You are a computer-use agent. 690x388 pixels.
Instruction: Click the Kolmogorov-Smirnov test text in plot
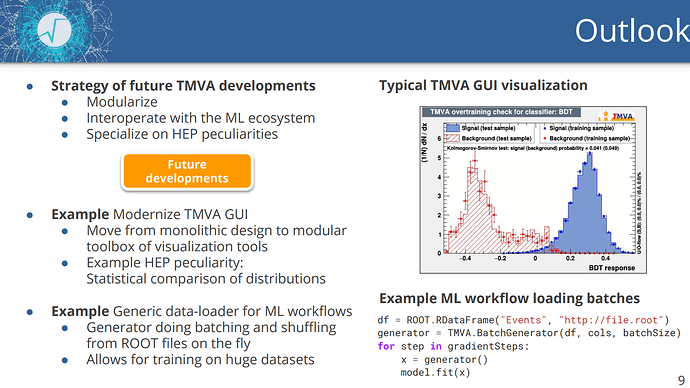[532, 148]
